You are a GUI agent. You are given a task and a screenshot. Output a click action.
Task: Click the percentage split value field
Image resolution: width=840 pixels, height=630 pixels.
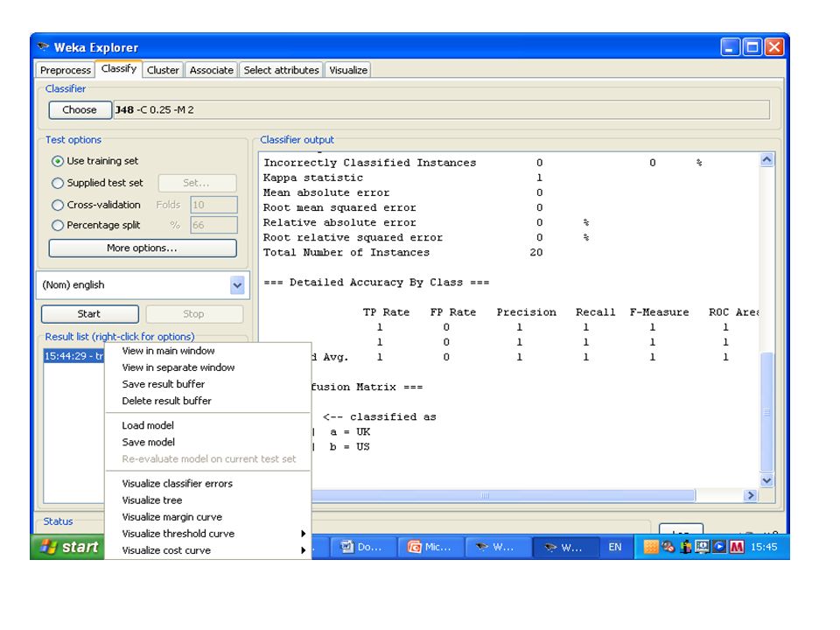(x=213, y=226)
